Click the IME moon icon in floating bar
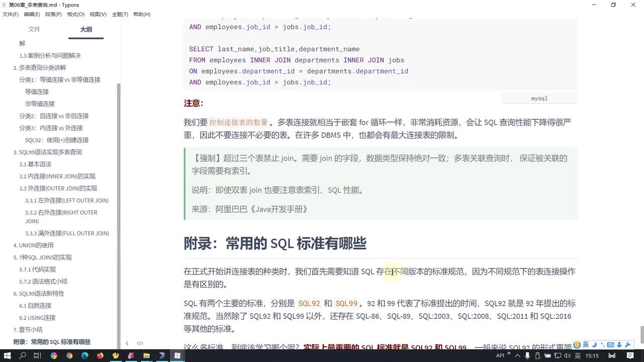Viewport: 644px width, 362px height. click(594, 344)
